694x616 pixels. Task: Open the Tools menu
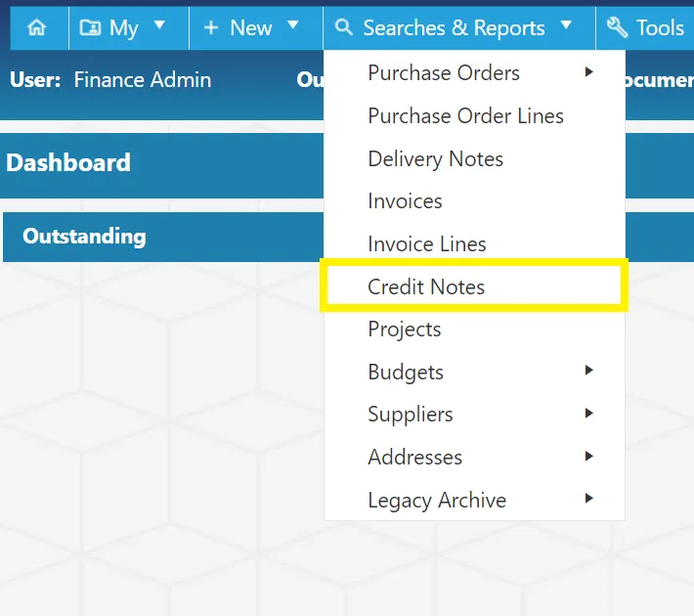click(x=645, y=27)
